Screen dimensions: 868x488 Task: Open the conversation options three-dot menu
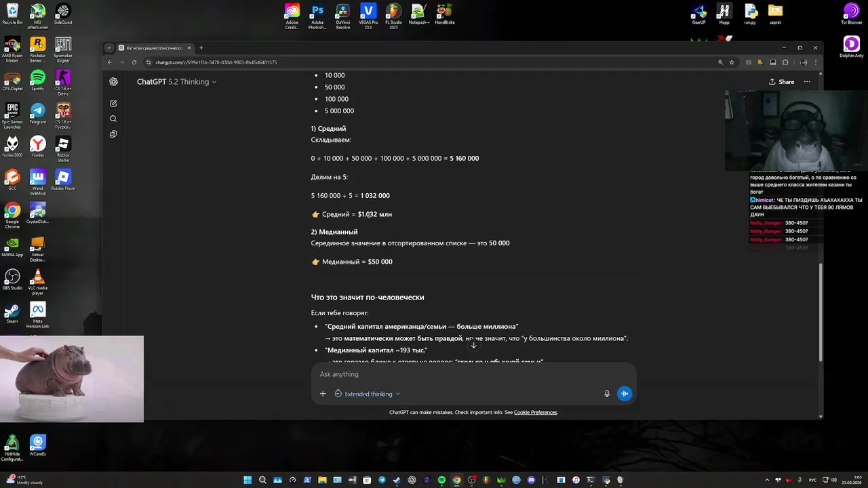tap(807, 81)
